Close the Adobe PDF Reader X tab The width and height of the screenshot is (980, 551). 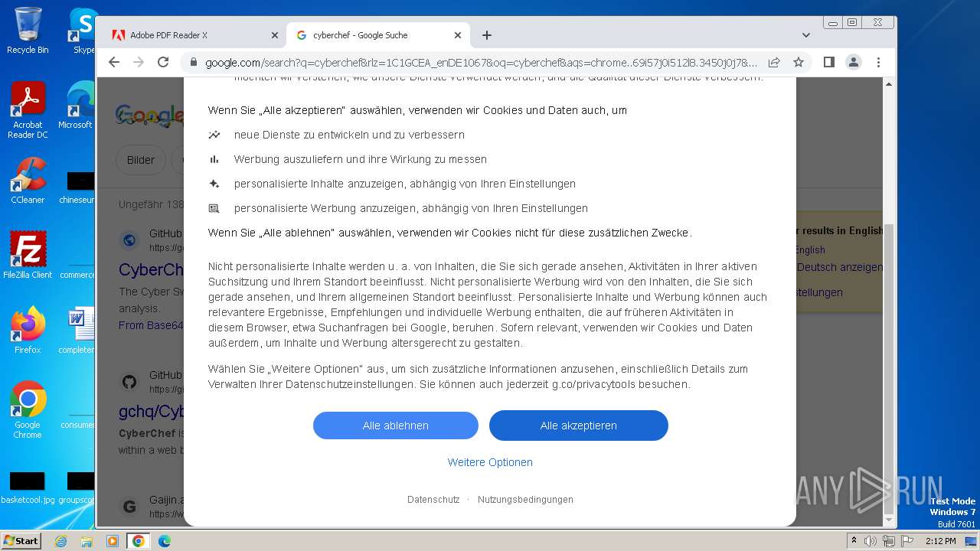coord(275,35)
